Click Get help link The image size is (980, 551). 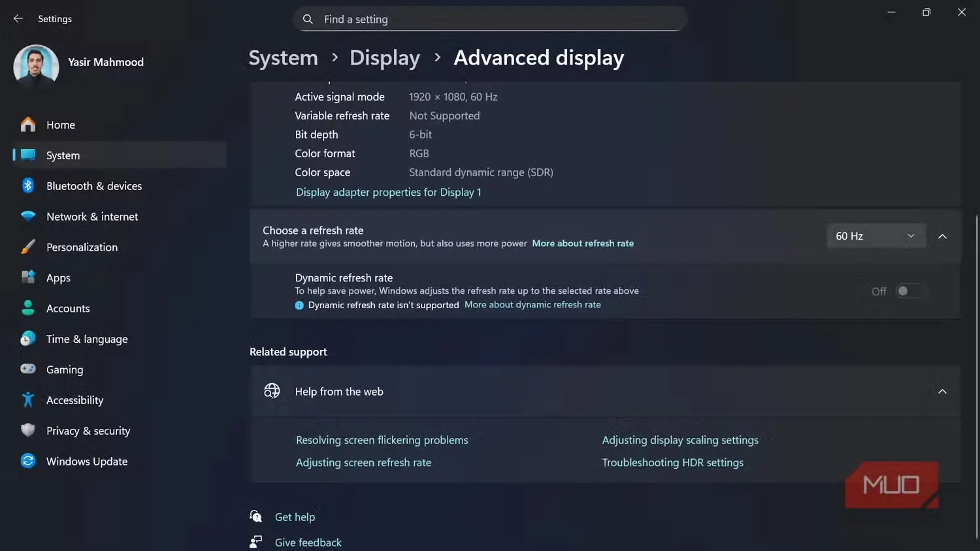pos(295,517)
